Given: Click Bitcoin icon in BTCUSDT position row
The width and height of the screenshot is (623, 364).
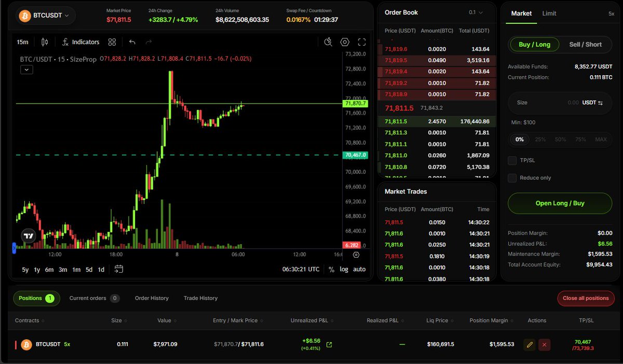Looking at the screenshot, I should (x=26, y=344).
